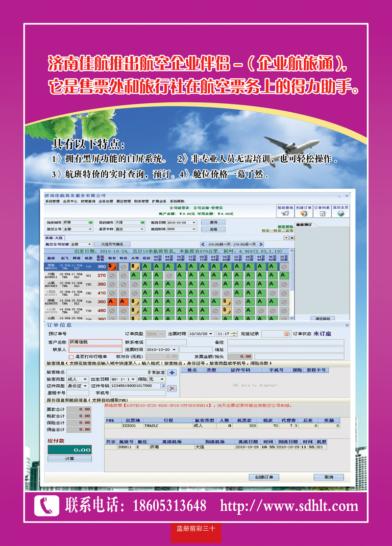This screenshot has height=546, width=392.
Task: Select the 航班预订 side panel tab
Action: coord(305,225)
